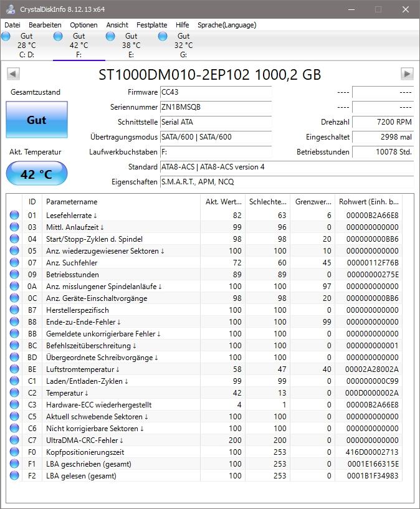This screenshot has width=420, height=509.
Task: Click status icon of Kopfpositionierungszeit row
Action: (x=14, y=452)
